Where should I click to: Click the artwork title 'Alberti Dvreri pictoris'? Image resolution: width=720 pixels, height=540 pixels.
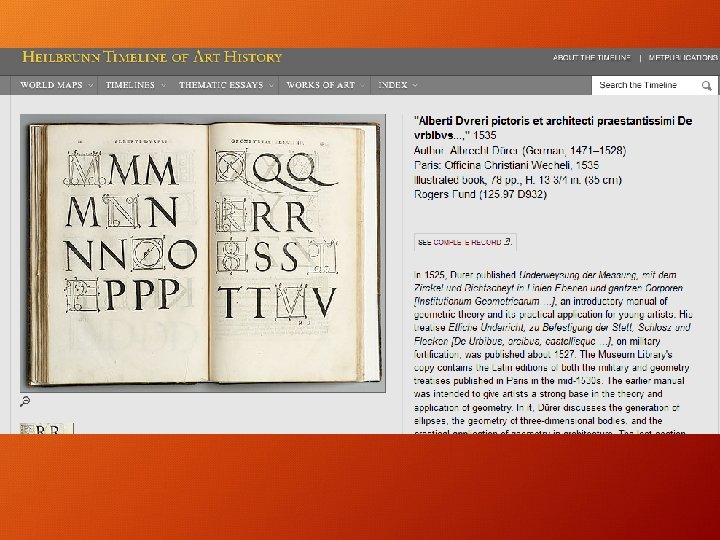coord(553,128)
